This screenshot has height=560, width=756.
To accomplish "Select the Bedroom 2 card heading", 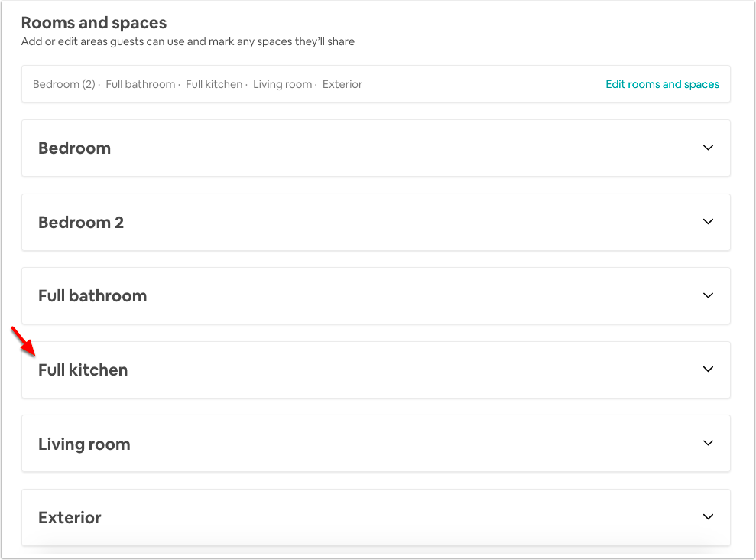I will [x=81, y=223].
